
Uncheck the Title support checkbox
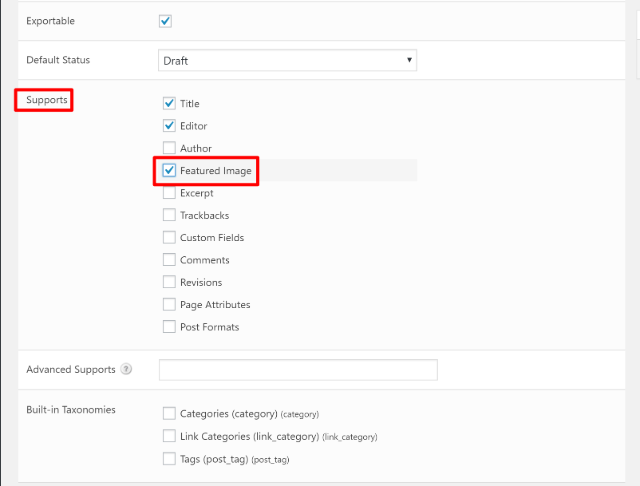point(169,103)
